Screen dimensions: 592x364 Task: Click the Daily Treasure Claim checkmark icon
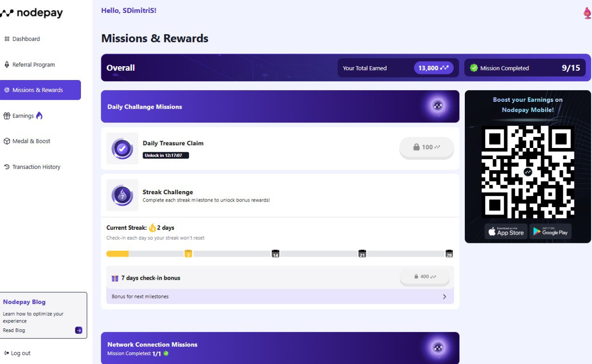122,148
